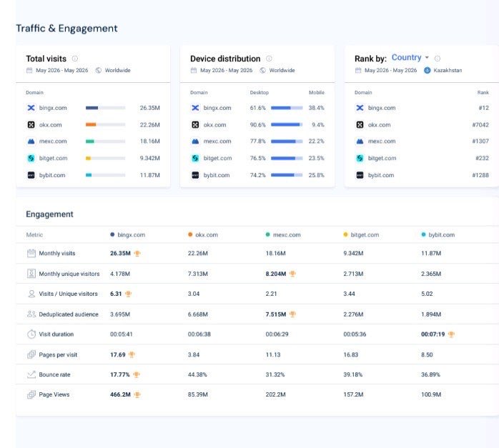Click the #232 rank value
Screen dimensions: 499x448
coord(482,158)
